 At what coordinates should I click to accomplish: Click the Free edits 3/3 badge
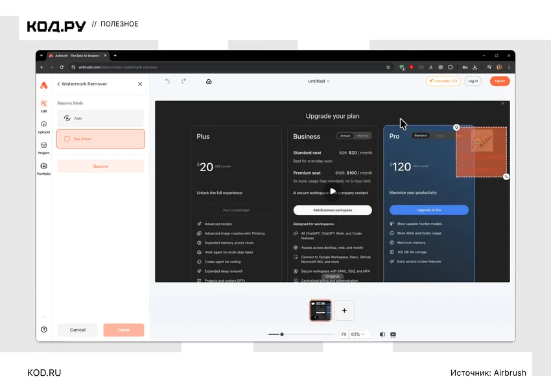tap(443, 81)
